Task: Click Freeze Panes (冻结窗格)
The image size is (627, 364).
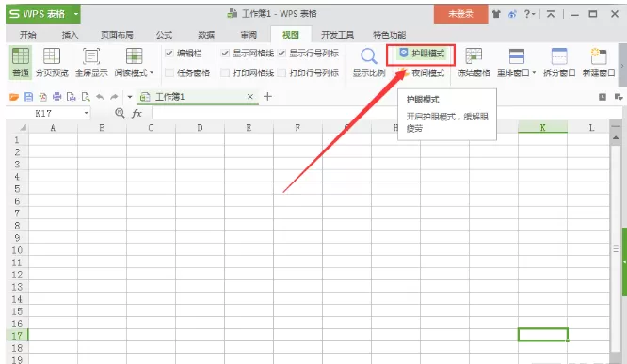Action: pos(474,62)
